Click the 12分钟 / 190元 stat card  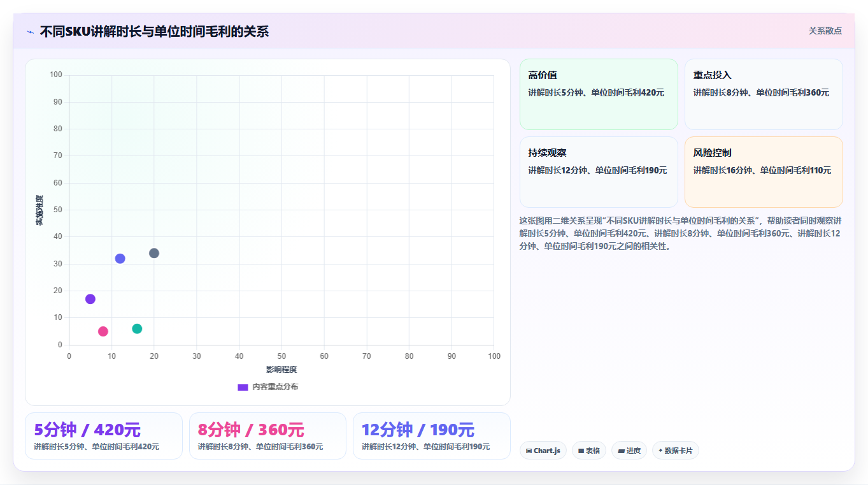pos(432,436)
